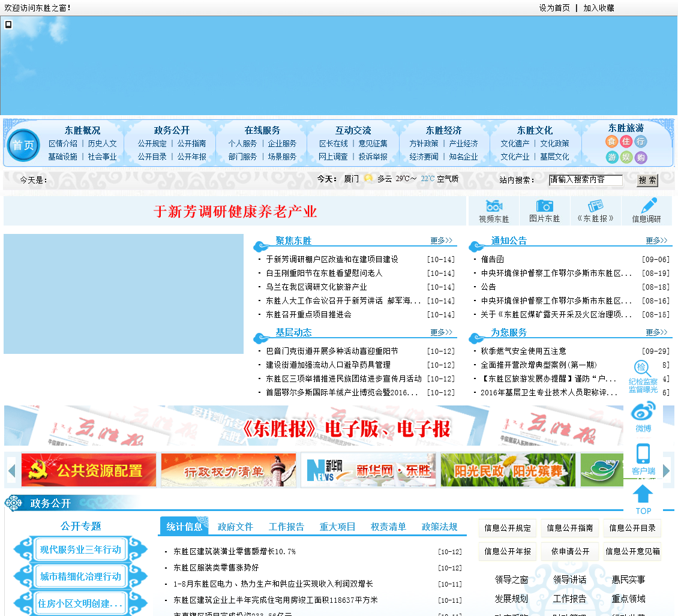Switch to 重大项目 tab
The image size is (678, 616).
click(x=337, y=527)
